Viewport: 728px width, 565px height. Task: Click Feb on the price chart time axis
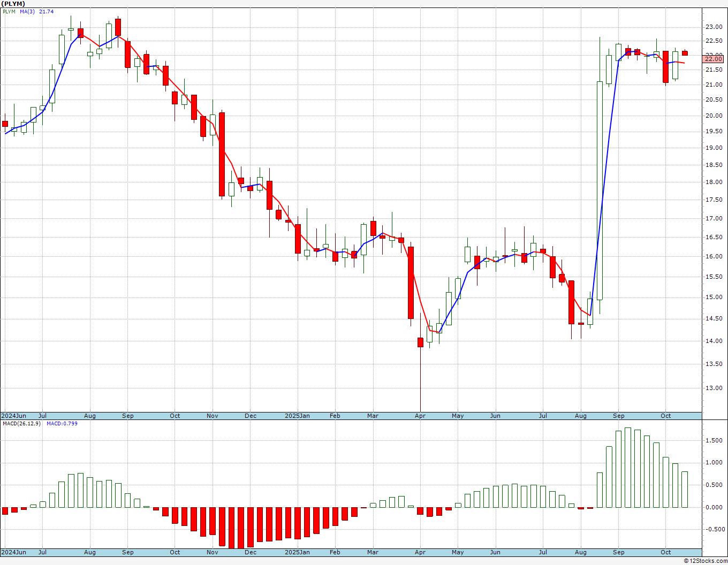click(x=335, y=416)
